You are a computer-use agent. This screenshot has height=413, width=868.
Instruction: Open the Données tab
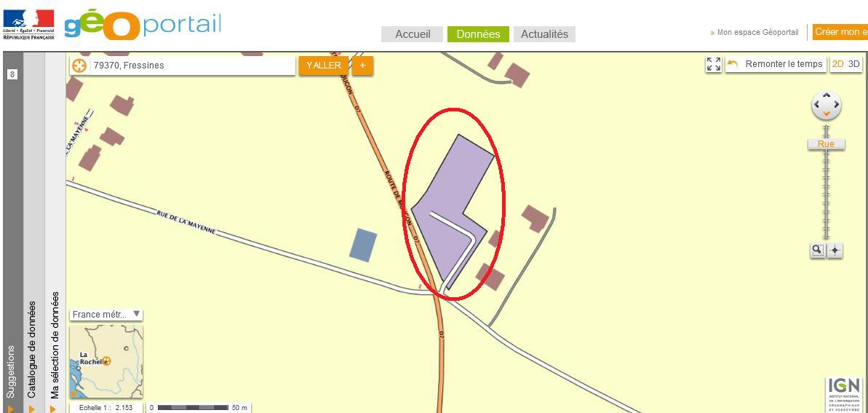[x=478, y=34]
